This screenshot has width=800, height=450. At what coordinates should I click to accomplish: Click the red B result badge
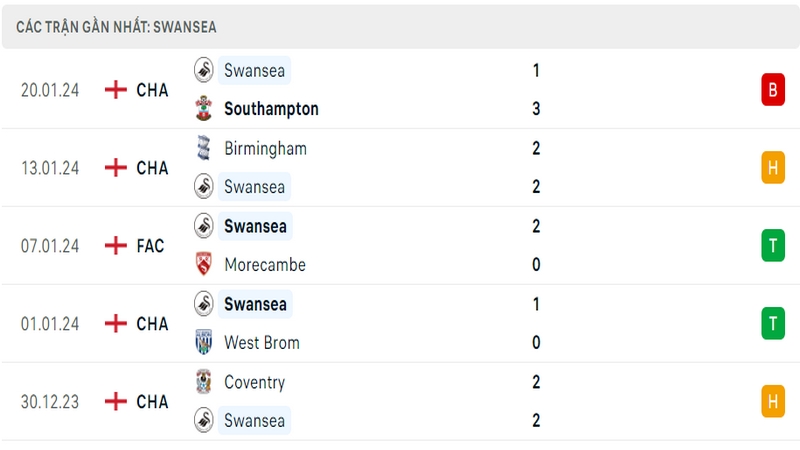[x=773, y=90]
